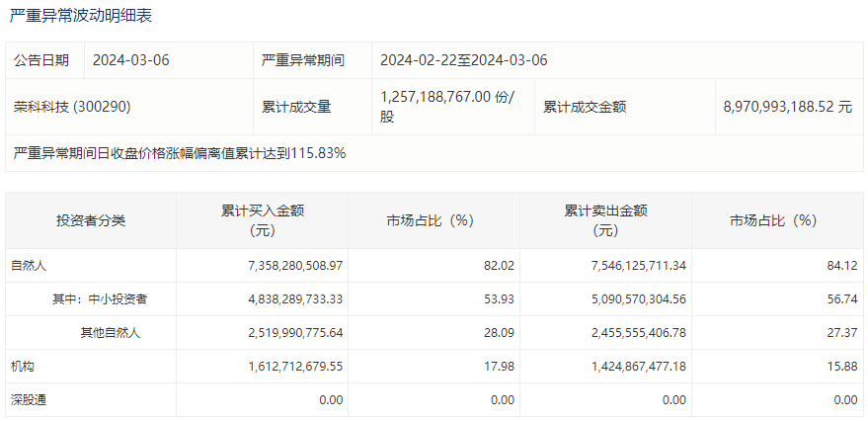This screenshot has width=868, height=421.
Task: Click the 严重异常波动明细表 title
Action: tap(81, 16)
